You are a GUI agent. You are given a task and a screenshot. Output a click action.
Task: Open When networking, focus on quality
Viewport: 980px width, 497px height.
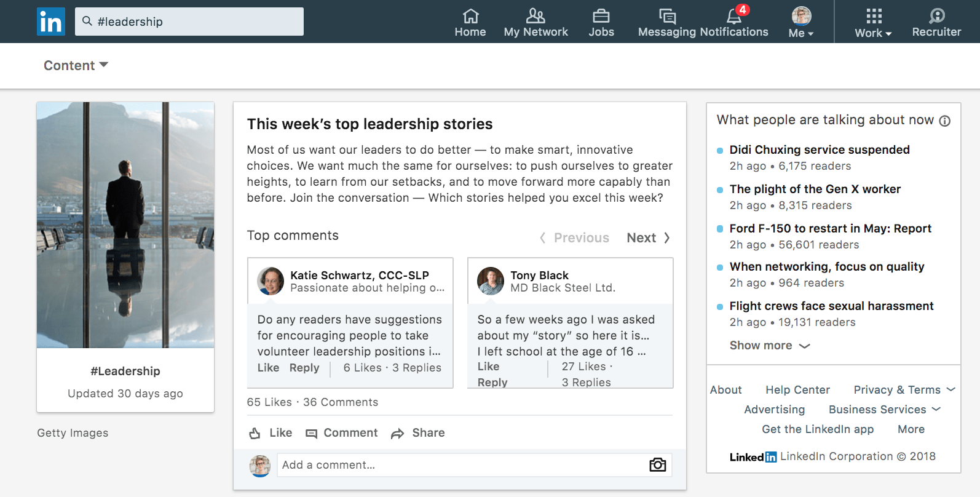(827, 267)
